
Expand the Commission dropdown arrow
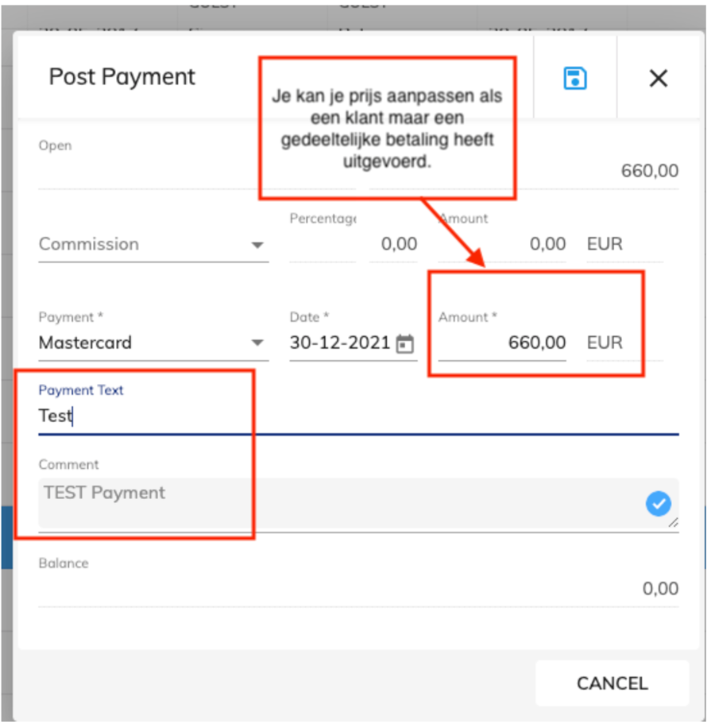pos(257,245)
